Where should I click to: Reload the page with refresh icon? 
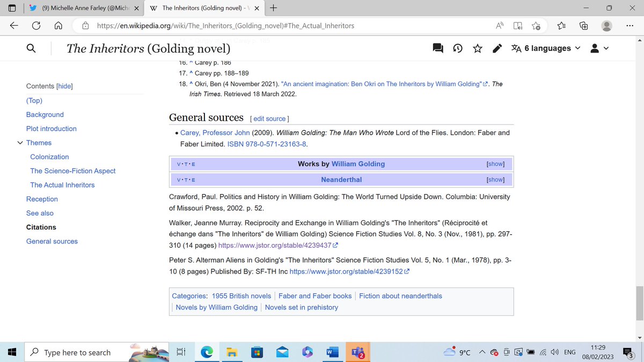click(x=36, y=26)
